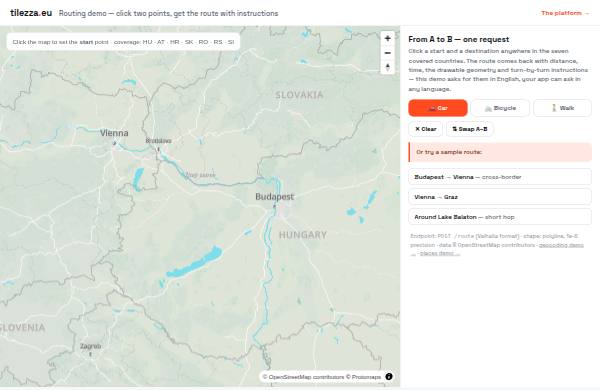Swap points A and B
600x390 pixels.
tap(470, 129)
